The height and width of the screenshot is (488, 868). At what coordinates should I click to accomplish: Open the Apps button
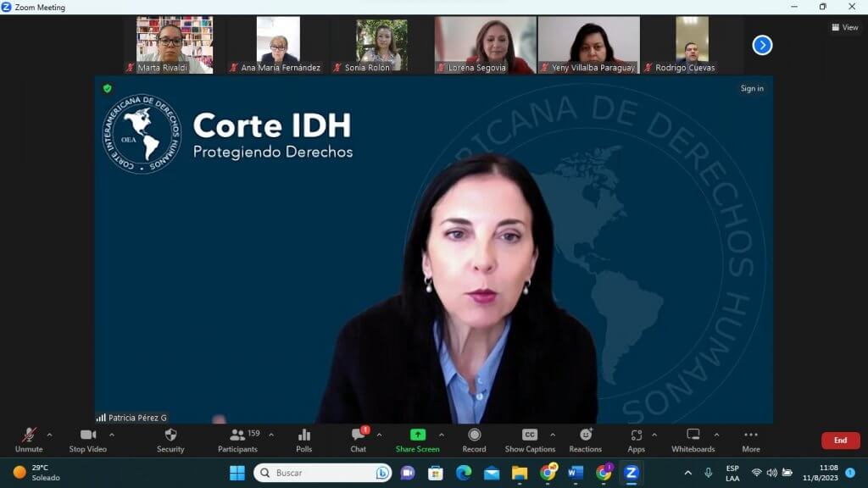coord(637,441)
